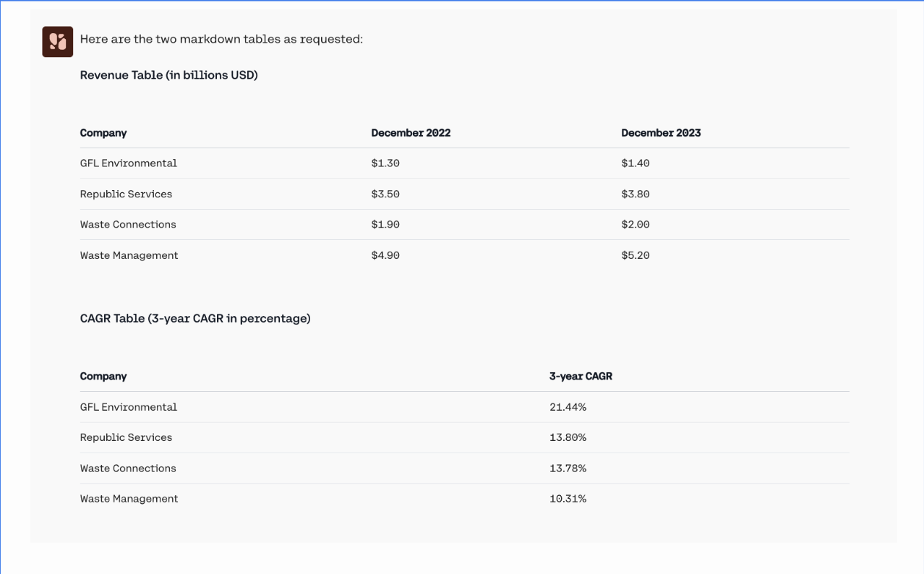The height and width of the screenshot is (574, 924).
Task: Select the 13.78% CAGR cell
Action: tap(568, 468)
